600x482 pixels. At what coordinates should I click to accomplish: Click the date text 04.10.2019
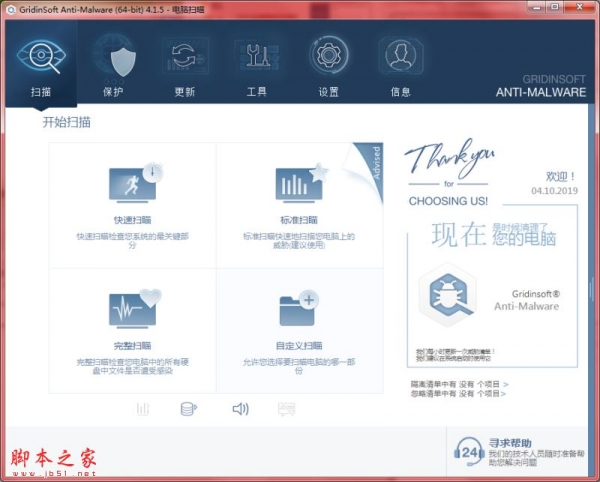(x=554, y=191)
